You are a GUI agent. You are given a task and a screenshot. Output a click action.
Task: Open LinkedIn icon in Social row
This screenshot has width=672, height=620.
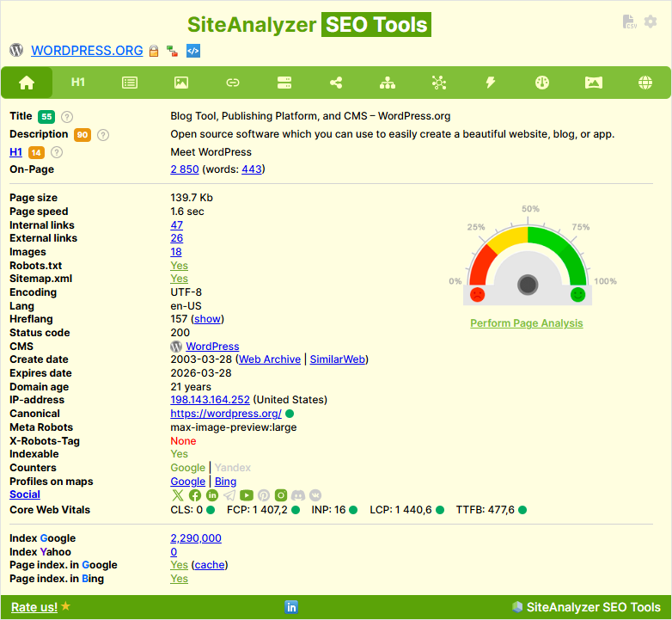pos(212,495)
